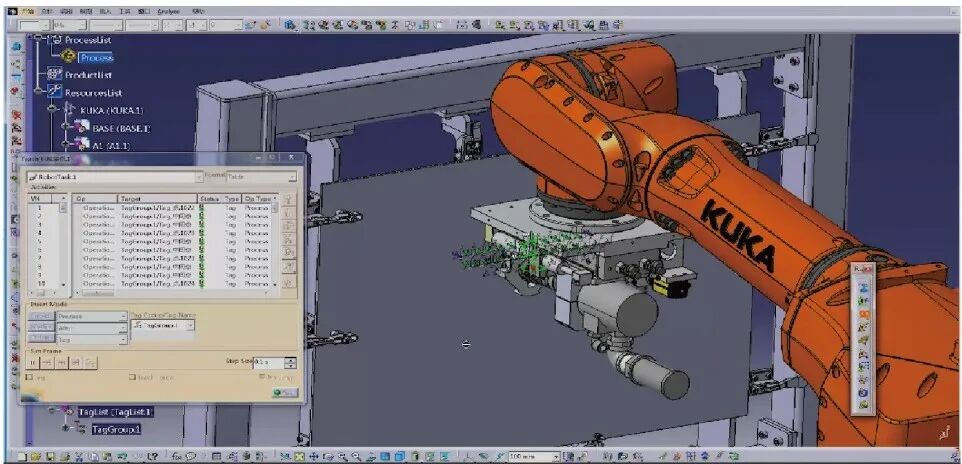Click the Fit All In view icon
The height and width of the screenshot is (464, 962).
(x=299, y=456)
